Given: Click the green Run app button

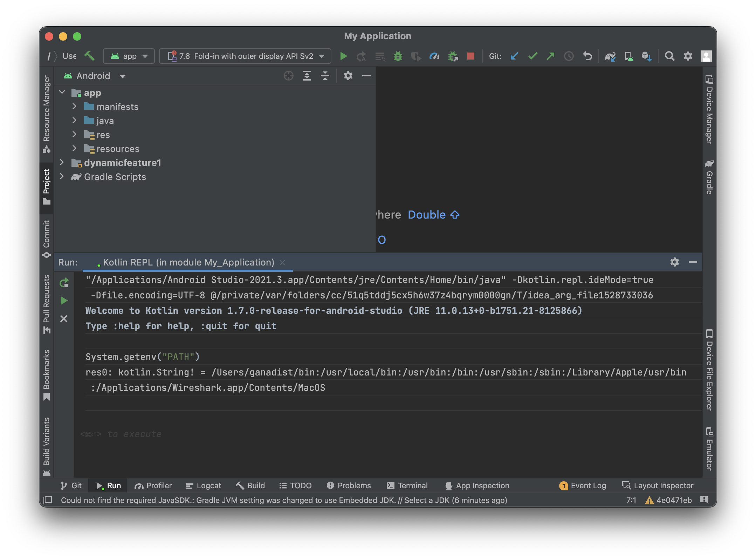Looking at the screenshot, I should tap(343, 56).
